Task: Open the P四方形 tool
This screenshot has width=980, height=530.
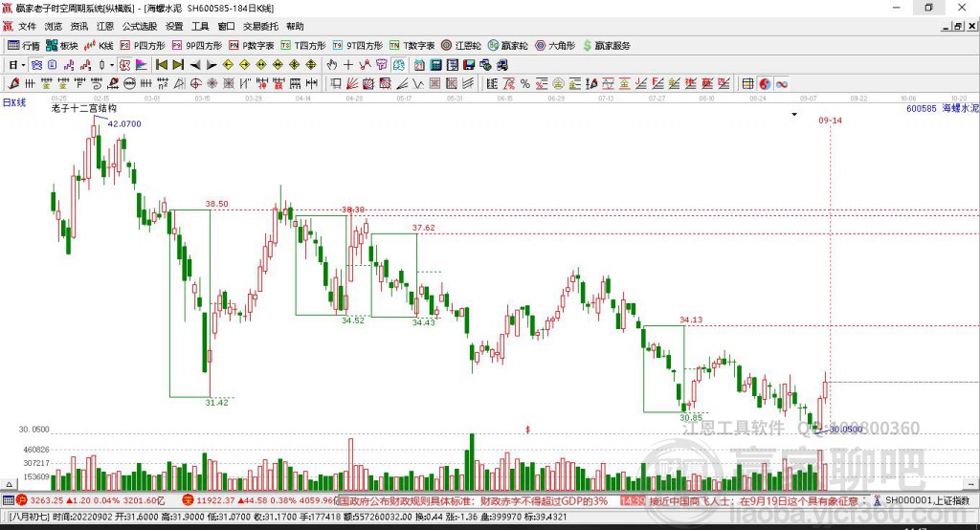Action: click(x=143, y=46)
